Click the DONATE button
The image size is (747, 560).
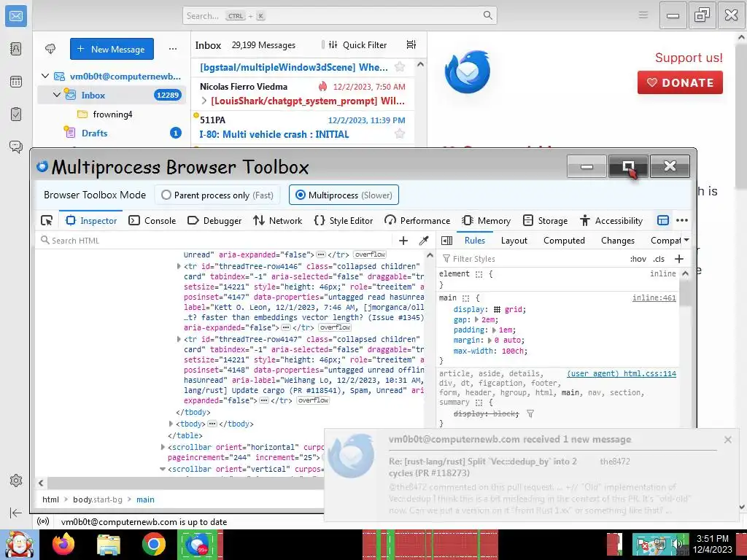680,82
